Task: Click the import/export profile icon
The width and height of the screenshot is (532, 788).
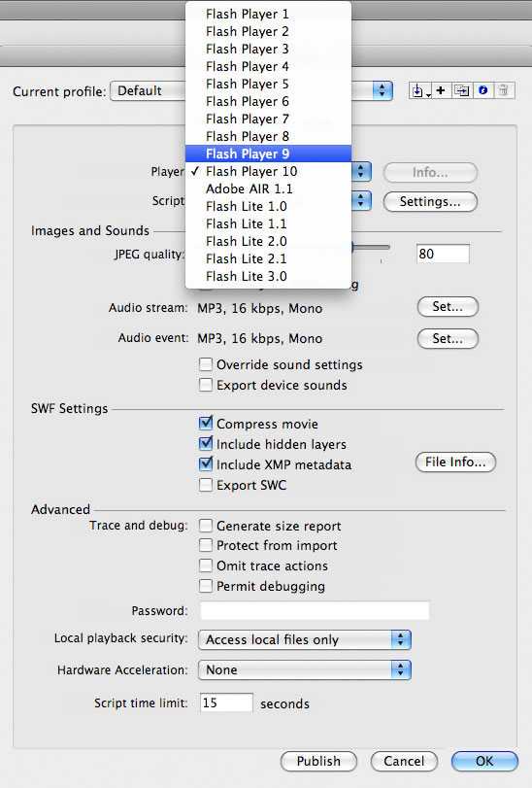Action: click(x=419, y=91)
